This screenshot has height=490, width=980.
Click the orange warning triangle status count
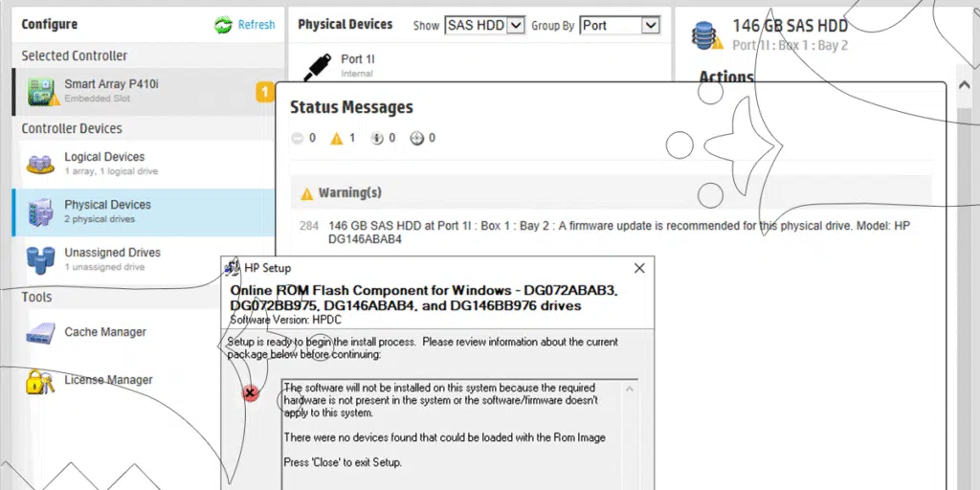336,139
